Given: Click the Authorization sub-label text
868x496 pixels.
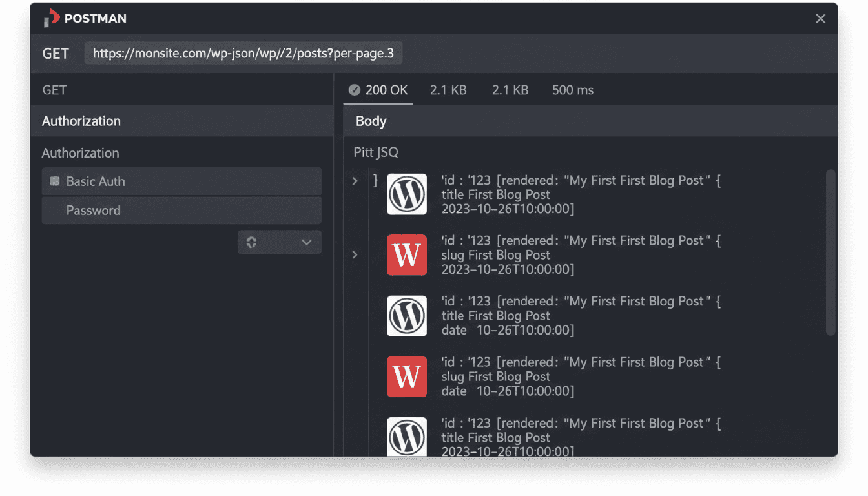Looking at the screenshot, I should 81,153.
